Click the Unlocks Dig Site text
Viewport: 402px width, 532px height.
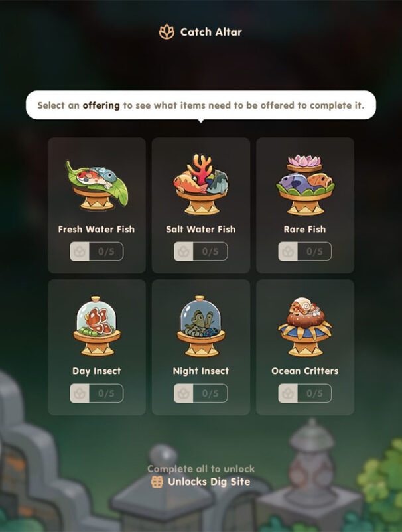(x=209, y=482)
